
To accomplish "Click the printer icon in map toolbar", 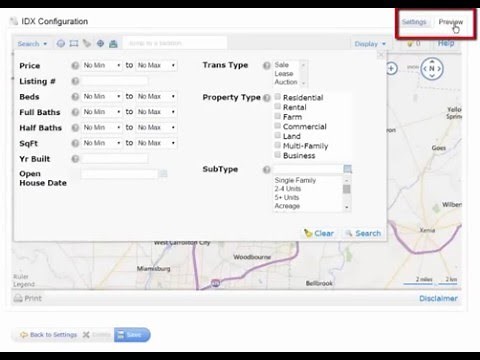I will pyautogui.click(x=113, y=44).
